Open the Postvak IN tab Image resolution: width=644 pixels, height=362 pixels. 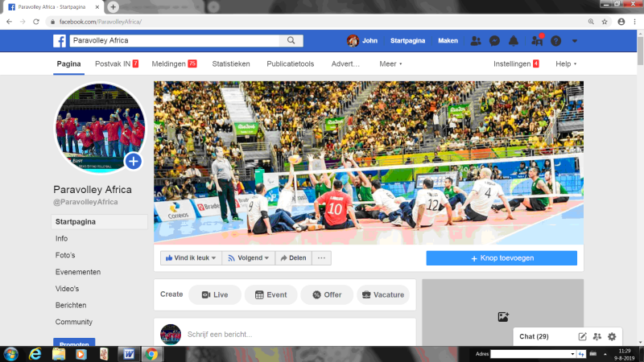[117, 64]
